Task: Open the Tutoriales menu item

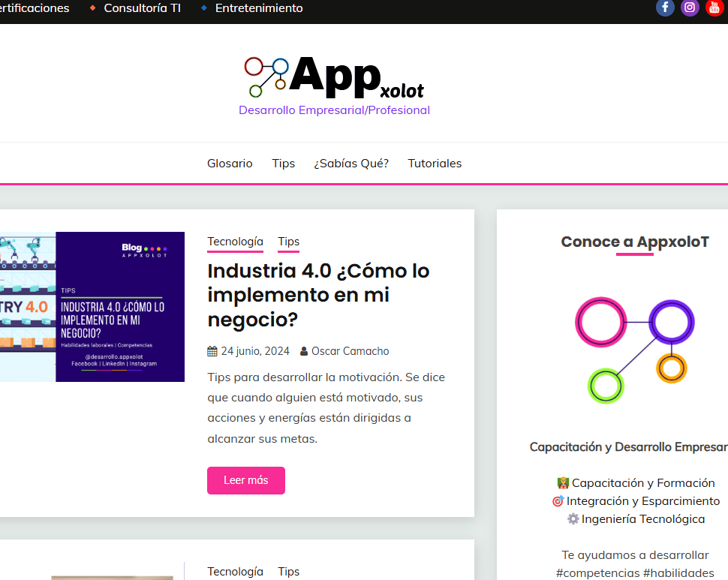Action: tap(435, 164)
